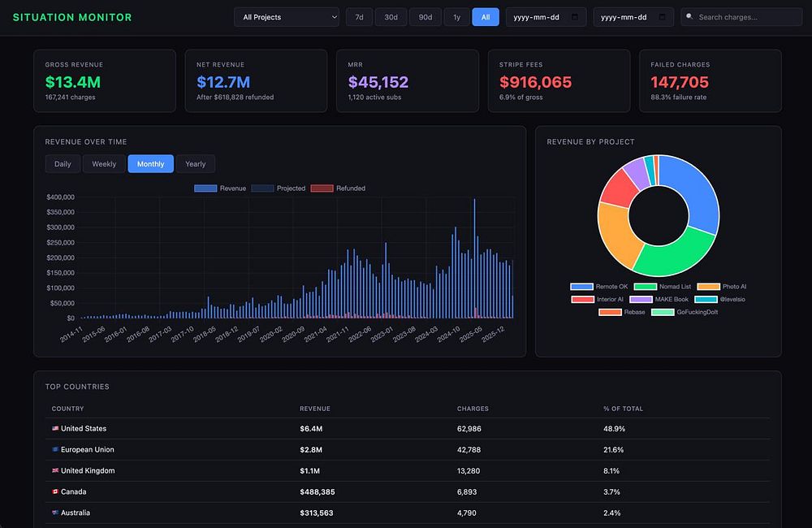This screenshot has height=528, width=812.
Task: Toggle Projected series in chart legend
Action: 279,188
